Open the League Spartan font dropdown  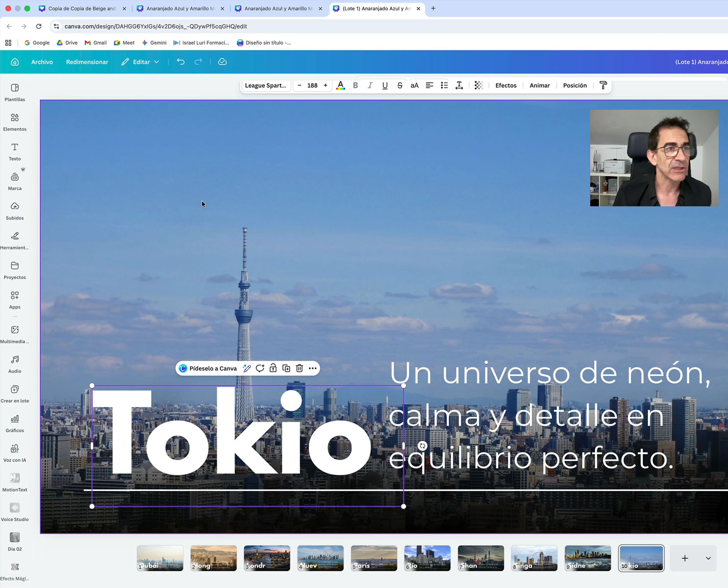coord(266,85)
